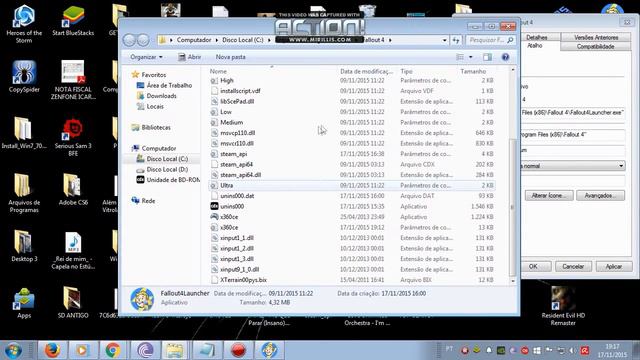Select xinput1_3.dll file
The image size is (640, 360).
[352, 259]
